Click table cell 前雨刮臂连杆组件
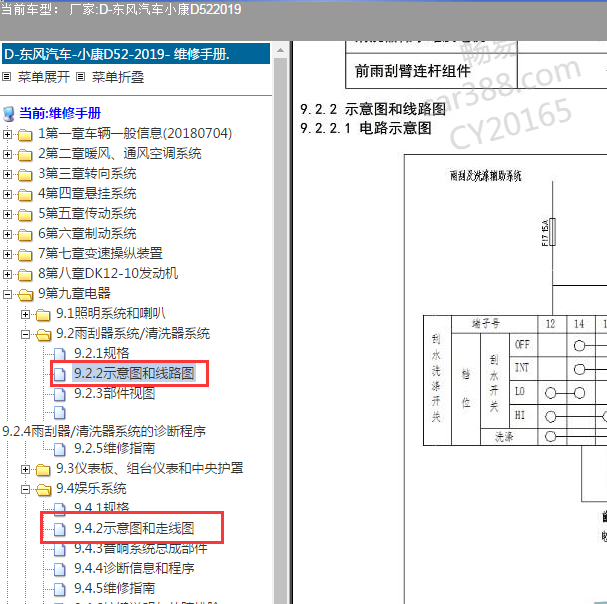The width and height of the screenshot is (607, 604). (431, 71)
